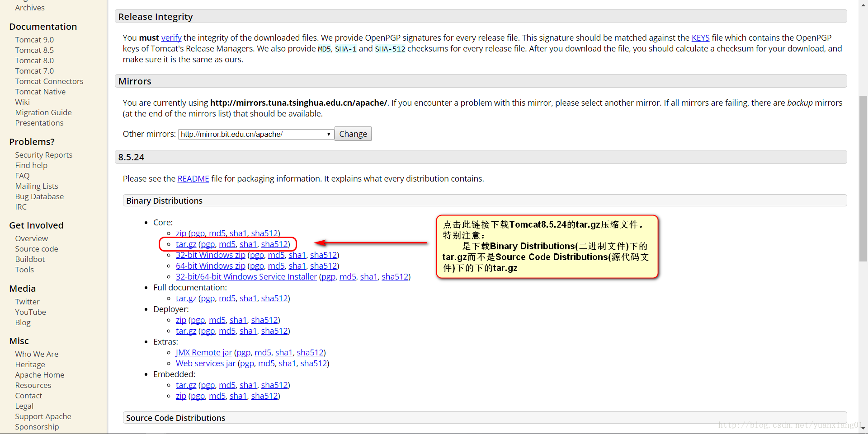Screen dimensions: 868x434
Task: Open the Sponsorship link
Action: [37, 427]
